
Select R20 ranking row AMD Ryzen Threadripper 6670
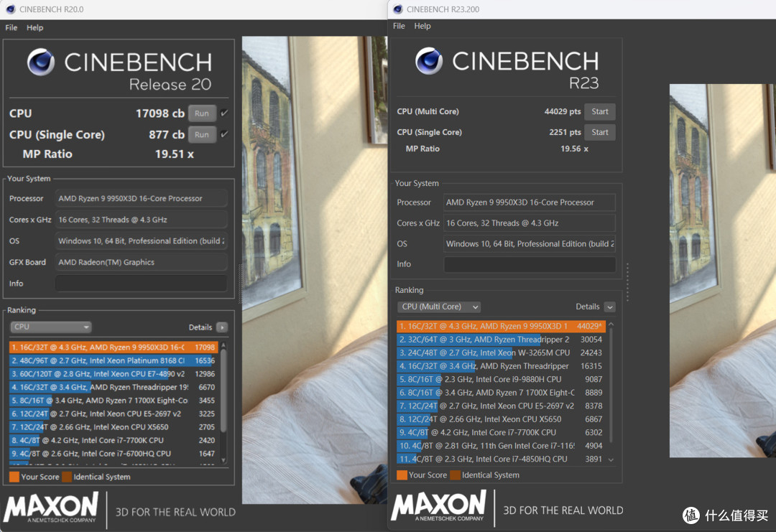(114, 387)
